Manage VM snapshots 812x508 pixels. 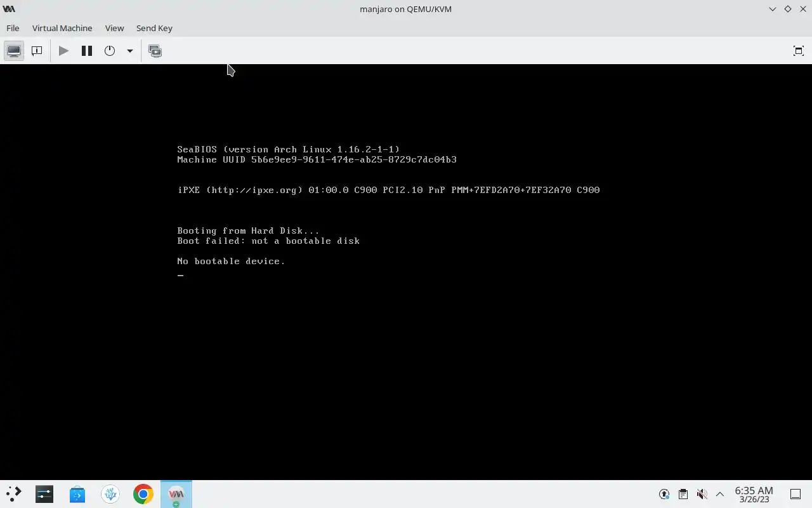(x=155, y=51)
